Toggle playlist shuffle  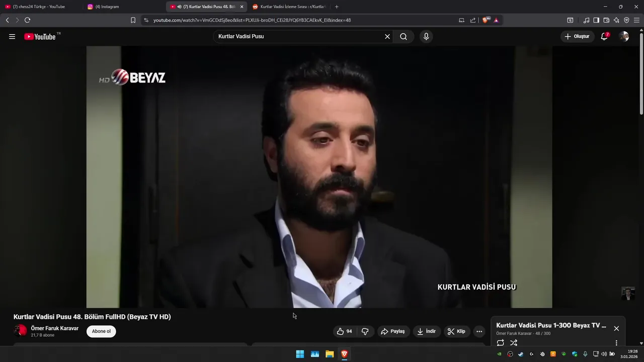click(x=514, y=343)
